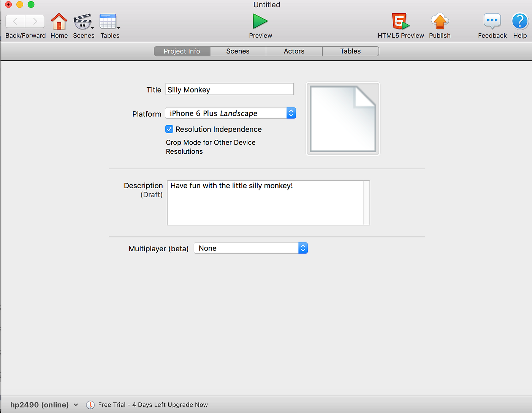Image resolution: width=532 pixels, height=413 pixels.
Task: Open the Platform dropdown menu
Action: click(x=230, y=113)
